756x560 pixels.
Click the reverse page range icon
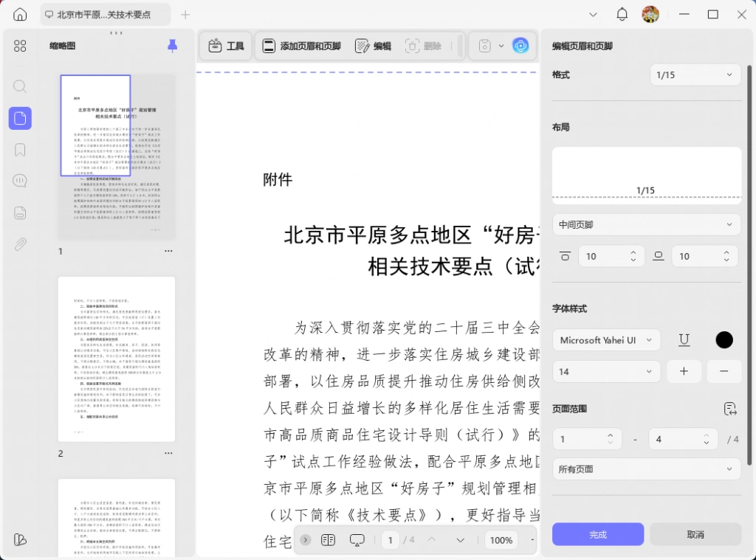coord(730,409)
